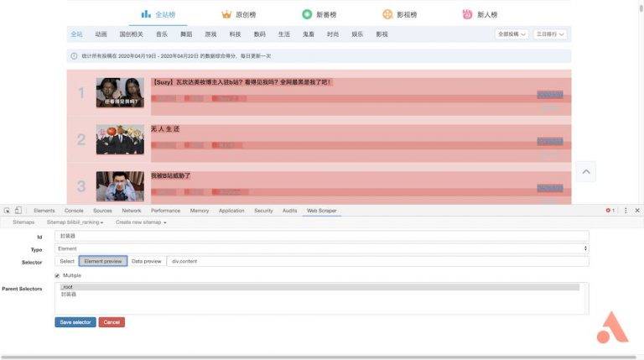Image resolution: width=644 pixels, height=360 pixels.
Task: Open the 原创榜 crown icon ranking
Action: pos(239,15)
